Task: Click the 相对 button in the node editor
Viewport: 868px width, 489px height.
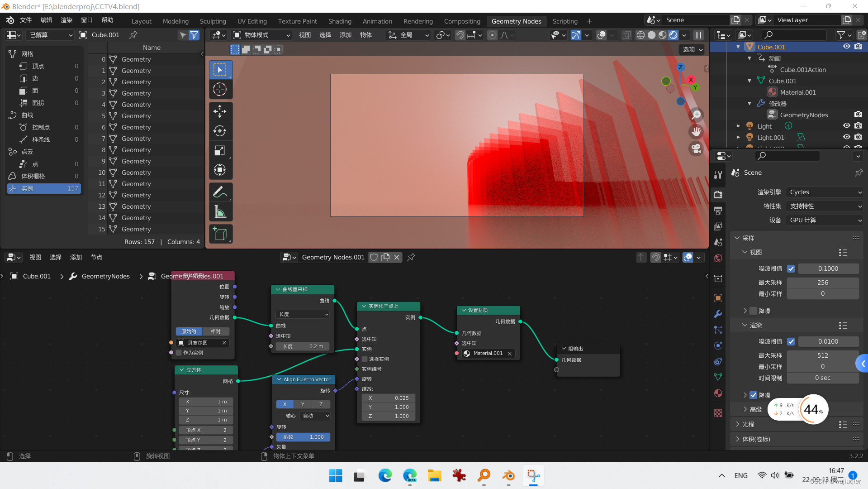Action: 215,331
